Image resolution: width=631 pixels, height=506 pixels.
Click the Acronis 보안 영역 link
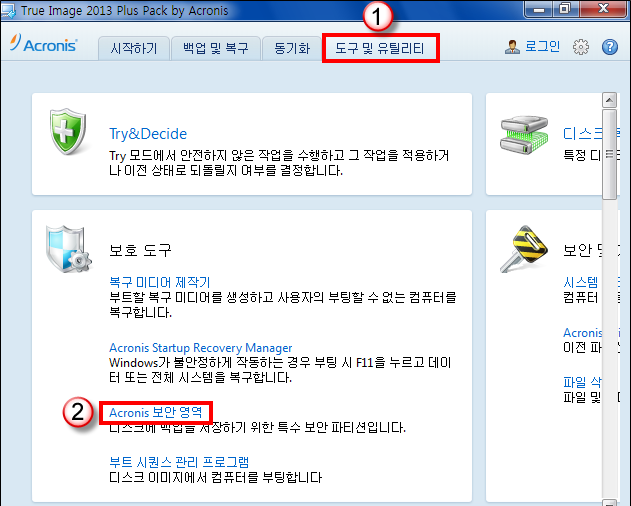(x=155, y=413)
